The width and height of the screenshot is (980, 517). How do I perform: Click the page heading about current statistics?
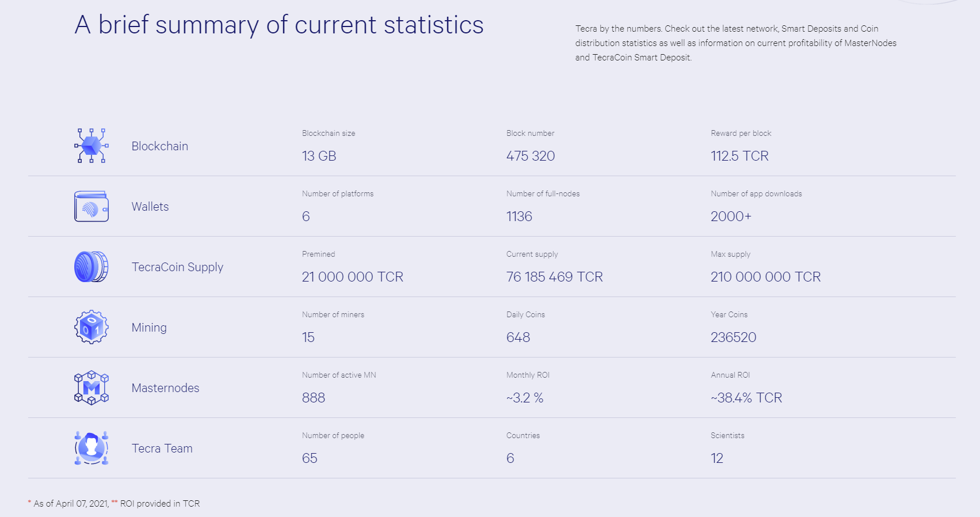[279, 25]
